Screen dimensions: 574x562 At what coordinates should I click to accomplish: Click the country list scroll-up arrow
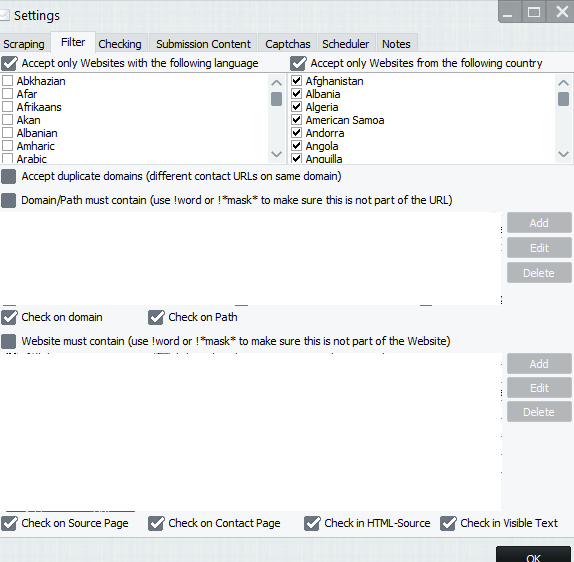tap(563, 83)
